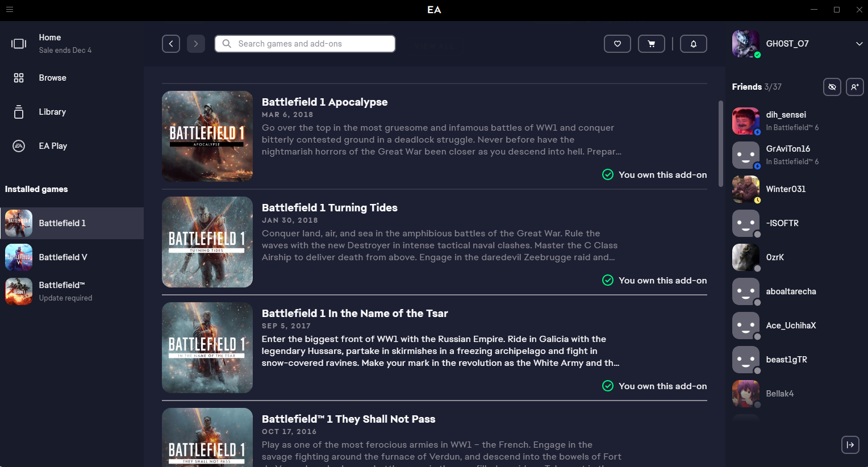
Task: Open the Home tab
Action: point(72,44)
